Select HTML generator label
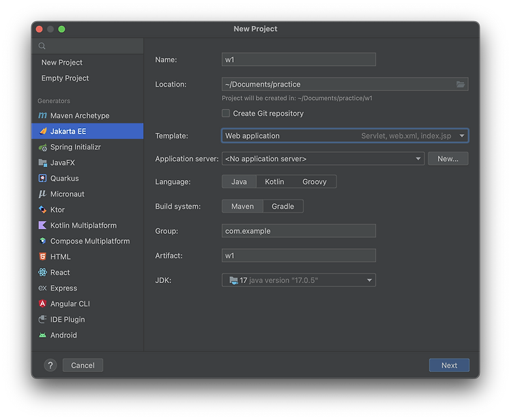 click(x=60, y=256)
